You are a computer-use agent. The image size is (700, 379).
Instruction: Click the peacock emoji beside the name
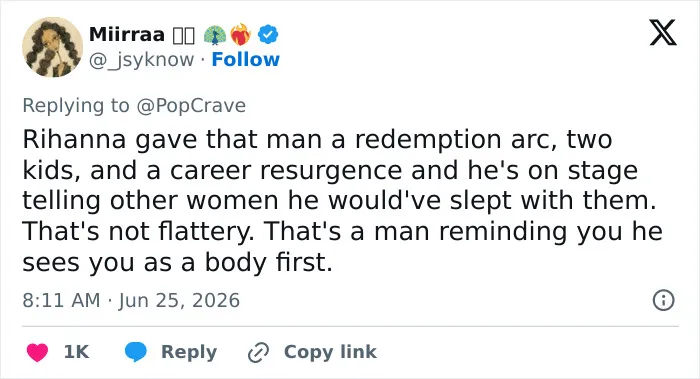coord(215,35)
